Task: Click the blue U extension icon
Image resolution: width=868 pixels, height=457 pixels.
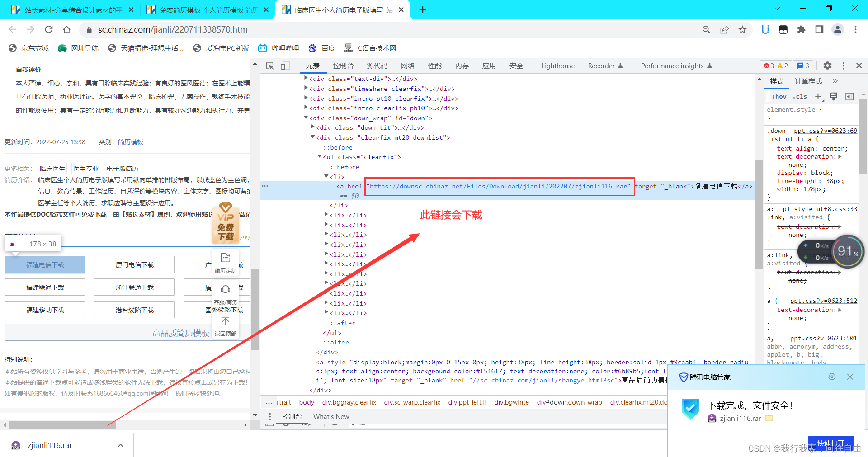Action: 765,29
